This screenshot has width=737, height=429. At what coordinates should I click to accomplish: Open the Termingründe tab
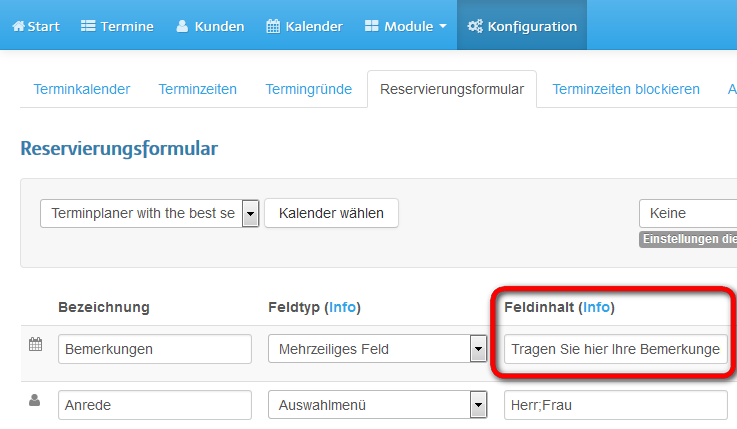(x=308, y=89)
